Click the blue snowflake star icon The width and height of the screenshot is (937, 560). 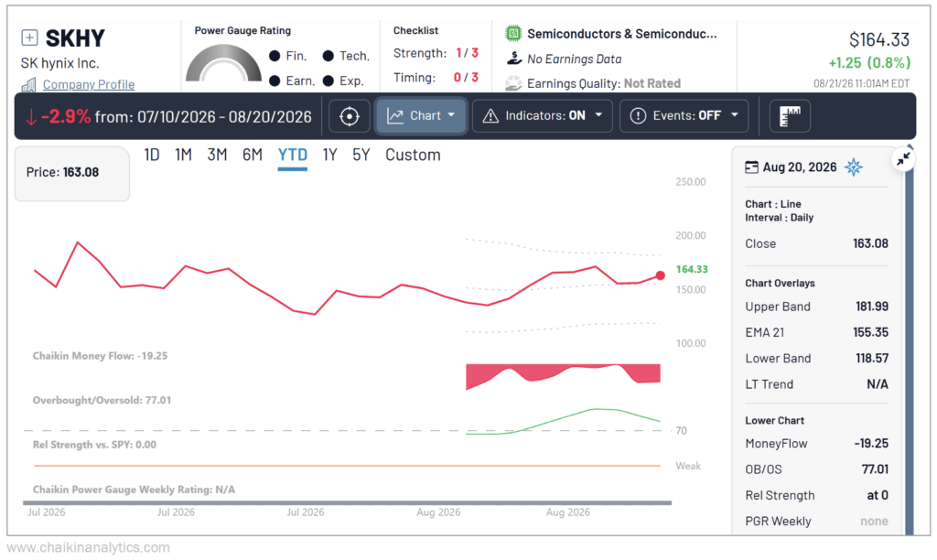pyautogui.click(x=854, y=167)
